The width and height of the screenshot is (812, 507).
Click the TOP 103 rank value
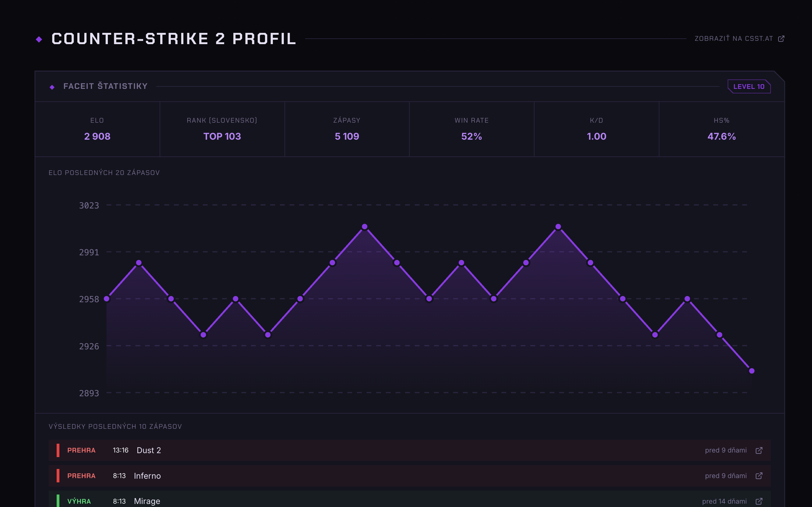point(222,136)
